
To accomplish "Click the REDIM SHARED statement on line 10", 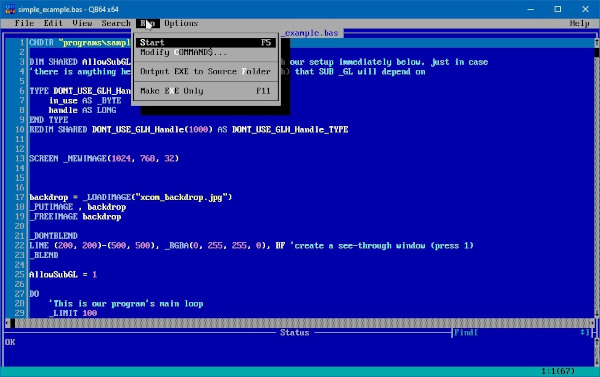I will (189, 129).
